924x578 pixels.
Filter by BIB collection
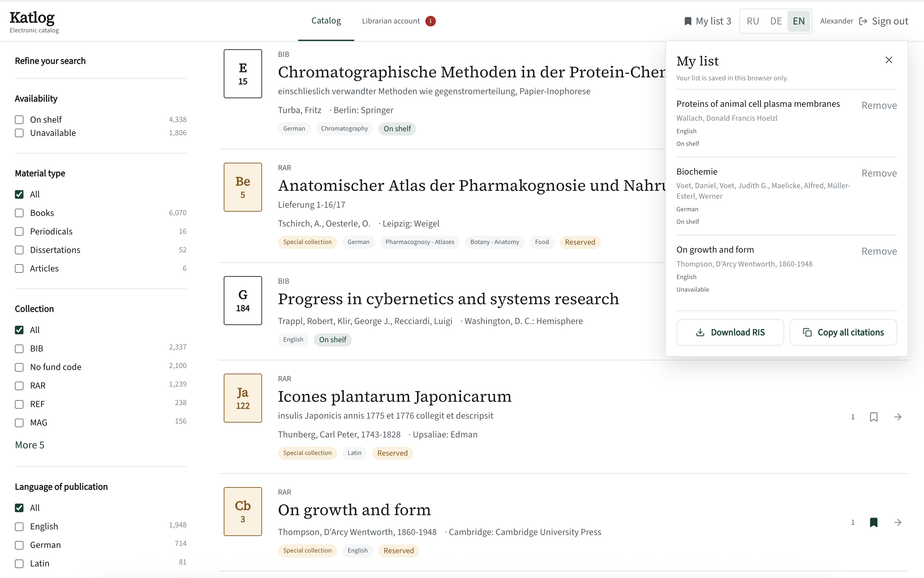click(x=19, y=349)
